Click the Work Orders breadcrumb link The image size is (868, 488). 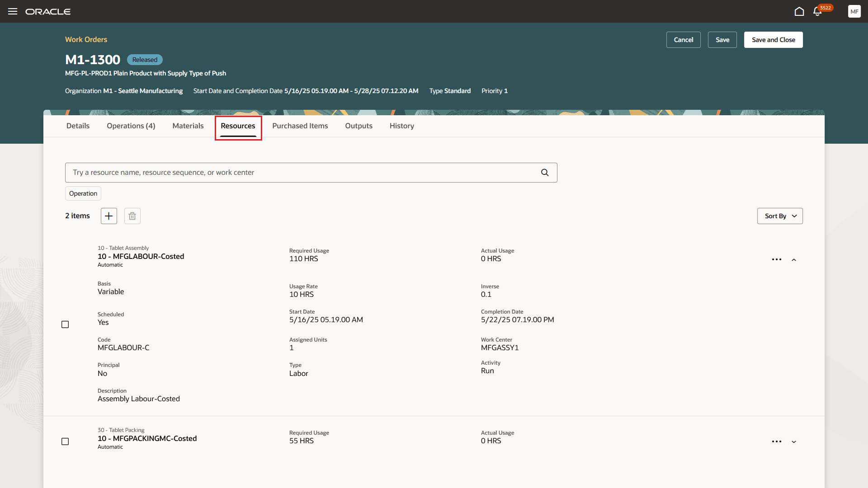[x=86, y=39]
